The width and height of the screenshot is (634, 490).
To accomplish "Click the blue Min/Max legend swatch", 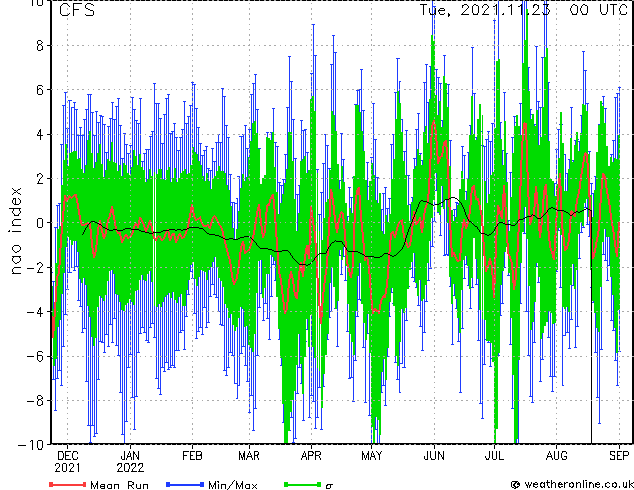I will coord(185,484).
